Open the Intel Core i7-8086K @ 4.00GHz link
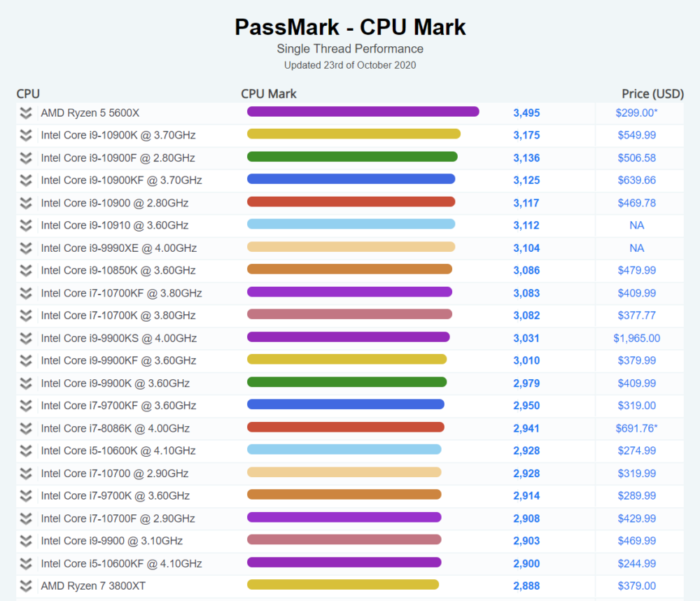 point(115,428)
